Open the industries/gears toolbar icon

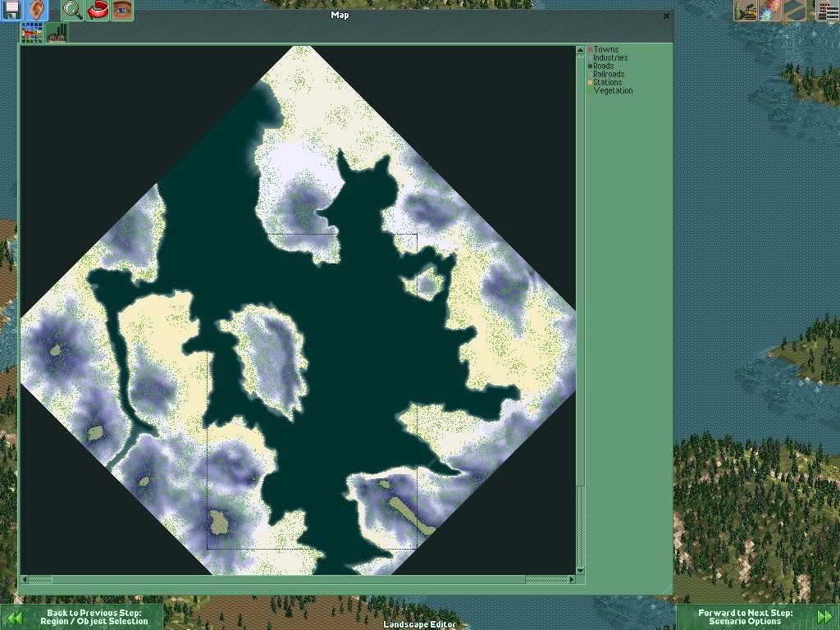[x=769, y=10]
